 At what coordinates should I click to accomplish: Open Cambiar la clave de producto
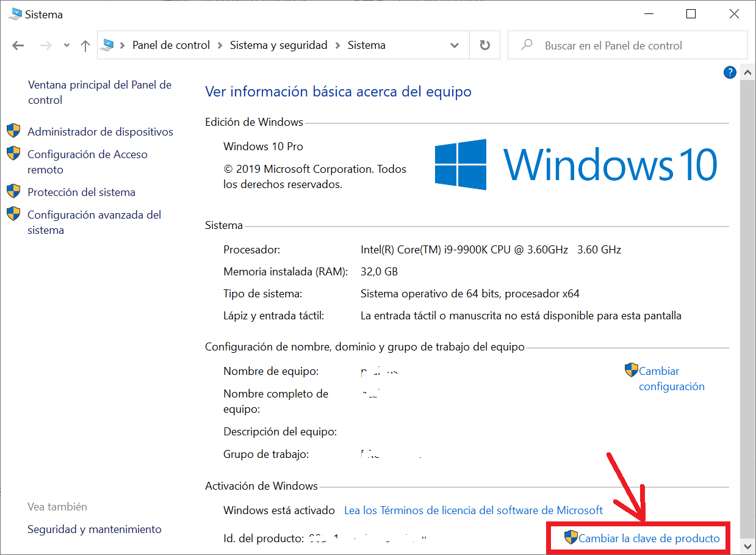pos(650,538)
